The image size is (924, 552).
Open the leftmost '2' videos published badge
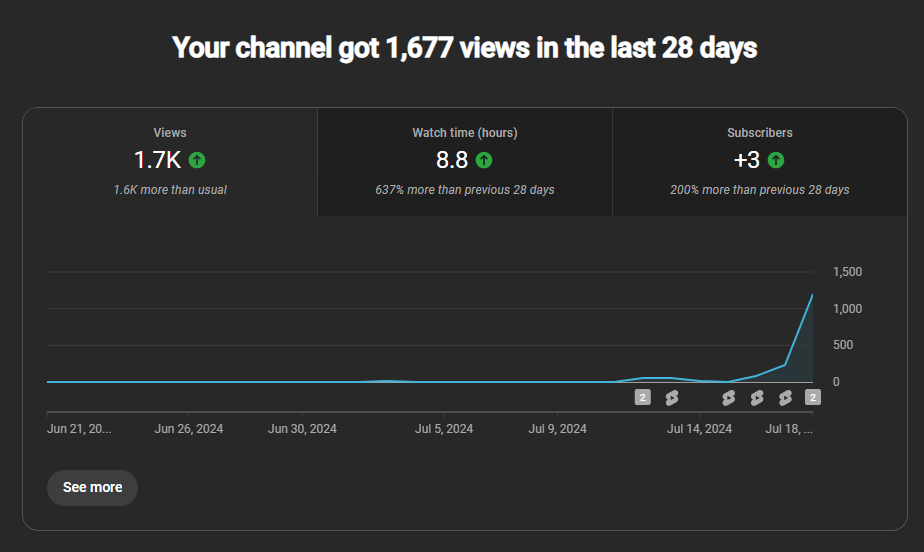642,398
